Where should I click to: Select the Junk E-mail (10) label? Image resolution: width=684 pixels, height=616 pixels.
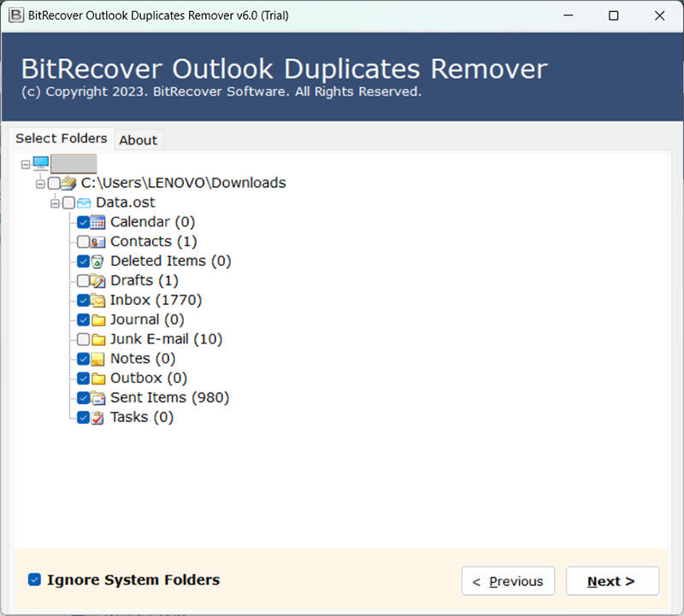pyautogui.click(x=166, y=339)
